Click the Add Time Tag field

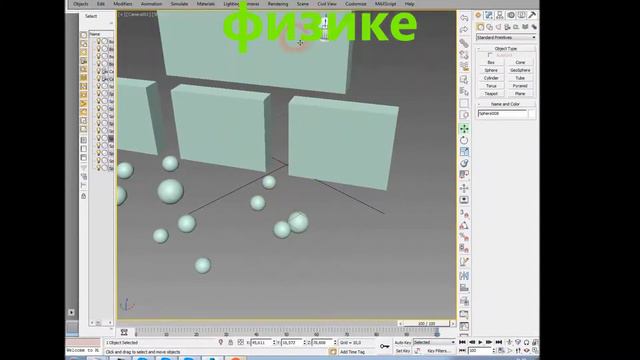(352, 351)
